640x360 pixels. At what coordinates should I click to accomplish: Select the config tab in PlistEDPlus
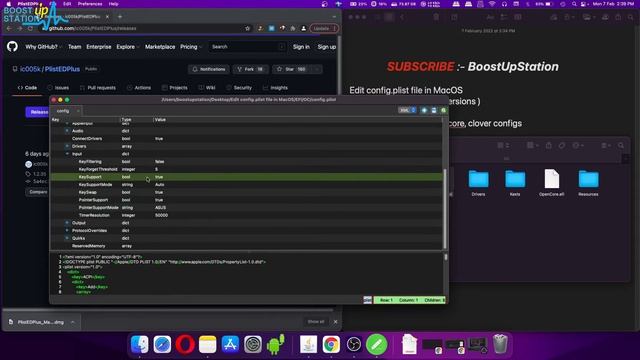65,111
